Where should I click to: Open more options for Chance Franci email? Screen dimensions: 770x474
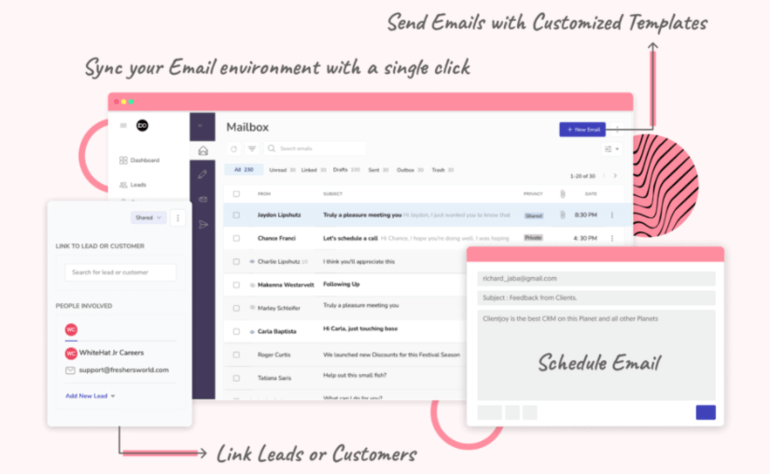[x=612, y=238]
